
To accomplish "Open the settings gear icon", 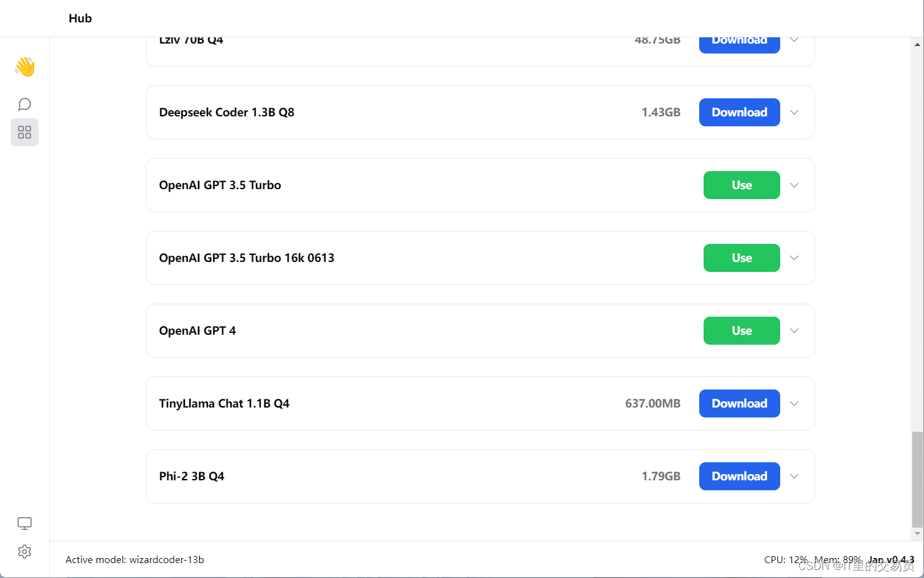I will coord(24,552).
